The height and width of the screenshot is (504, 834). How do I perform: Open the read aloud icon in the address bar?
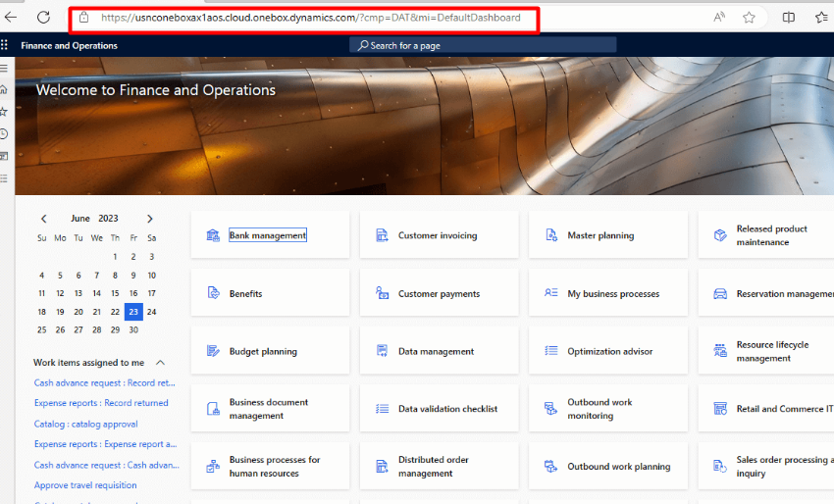pos(719,18)
